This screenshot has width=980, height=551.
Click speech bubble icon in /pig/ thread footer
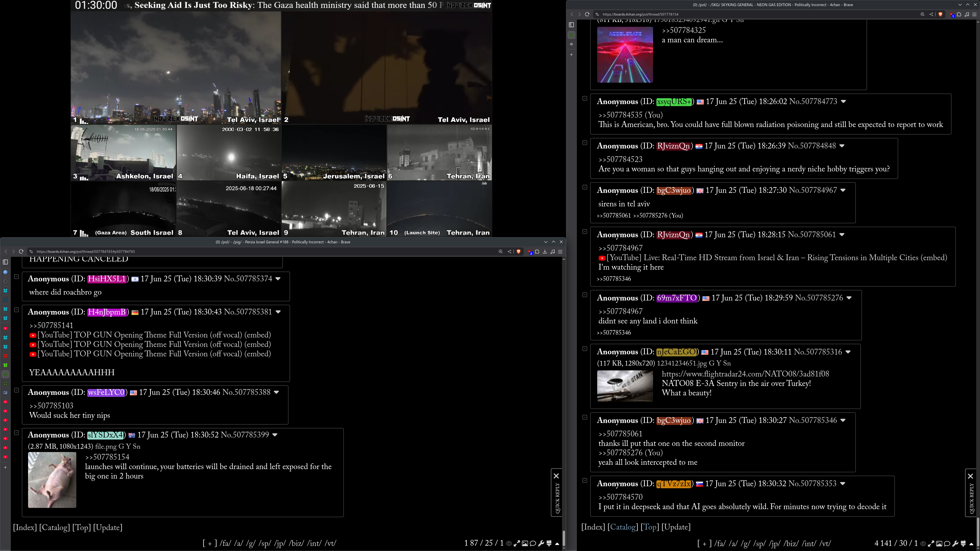coord(533,543)
